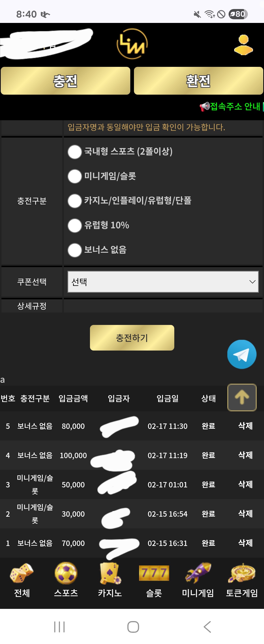This screenshot has height=644, width=264.
Task: Select 유럽형 10% radio option
Action: (75, 225)
